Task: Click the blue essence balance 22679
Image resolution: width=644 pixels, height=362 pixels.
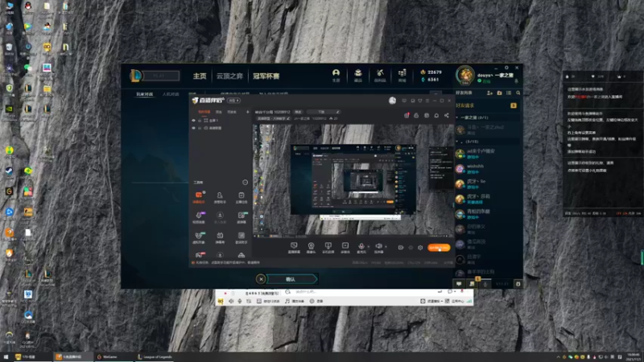Action: pyautogui.click(x=431, y=72)
